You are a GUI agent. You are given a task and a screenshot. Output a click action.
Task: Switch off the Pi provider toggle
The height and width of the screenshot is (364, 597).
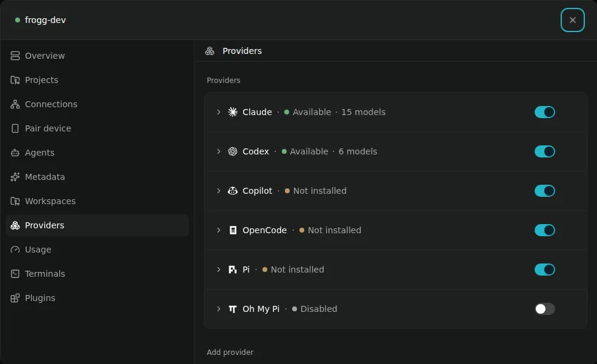click(x=544, y=270)
